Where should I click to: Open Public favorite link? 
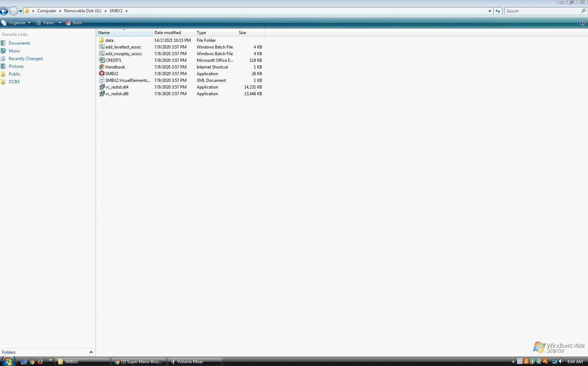[14, 74]
